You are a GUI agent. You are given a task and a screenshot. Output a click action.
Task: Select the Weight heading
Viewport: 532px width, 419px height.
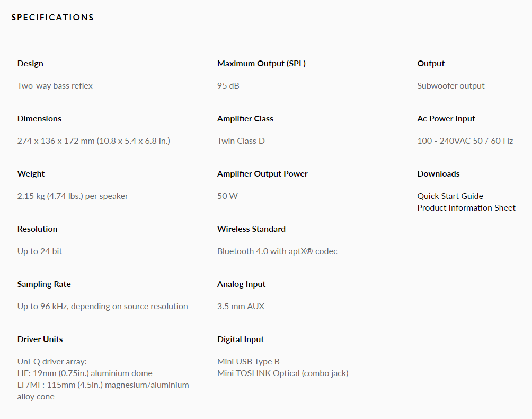(x=31, y=174)
